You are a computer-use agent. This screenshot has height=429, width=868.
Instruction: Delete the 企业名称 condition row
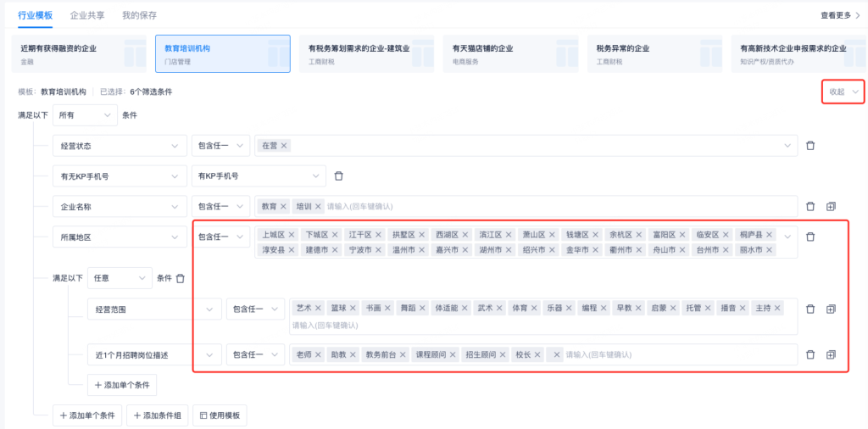coord(810,206)
